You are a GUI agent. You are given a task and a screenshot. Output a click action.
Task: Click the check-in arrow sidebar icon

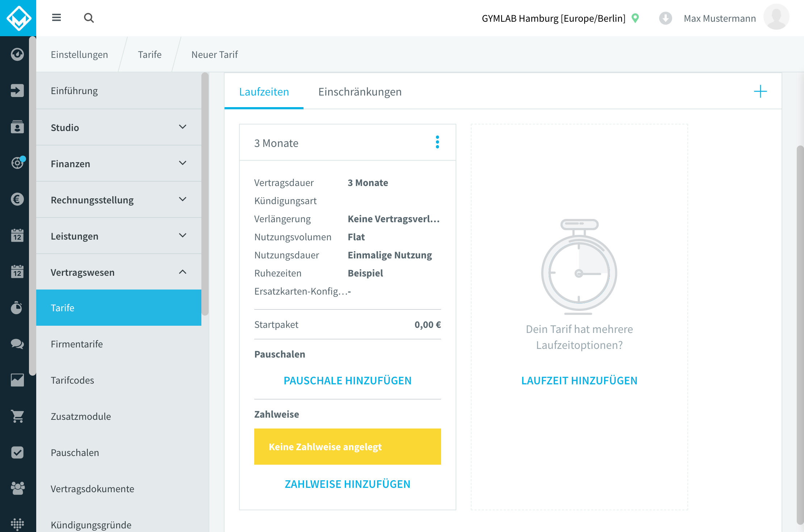click(x=17, y=90)
